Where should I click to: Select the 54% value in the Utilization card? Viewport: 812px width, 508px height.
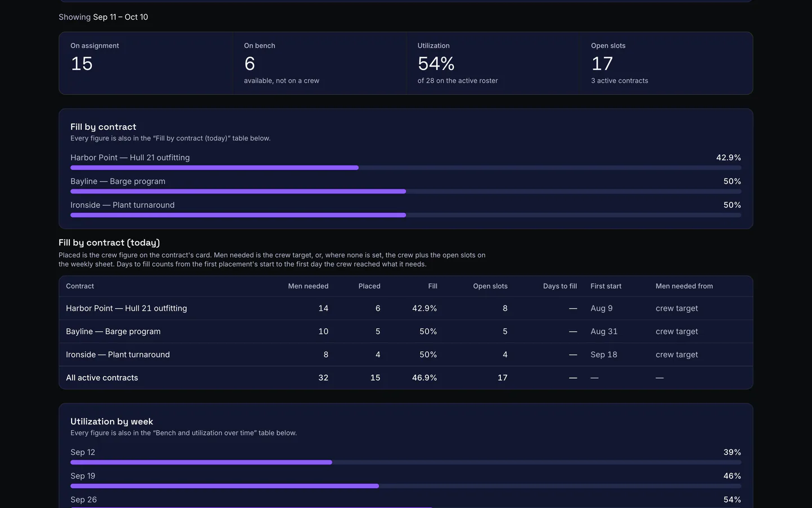(436, 64)
